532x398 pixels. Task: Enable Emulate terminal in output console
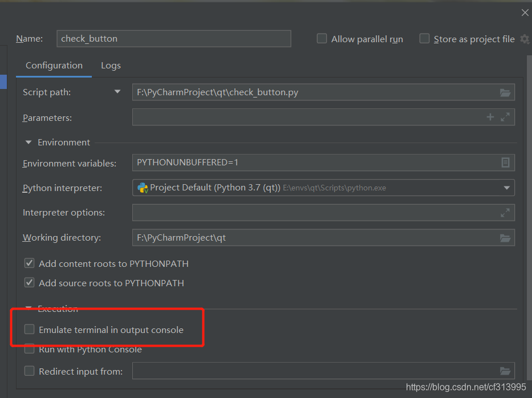[x=30, y=329]
